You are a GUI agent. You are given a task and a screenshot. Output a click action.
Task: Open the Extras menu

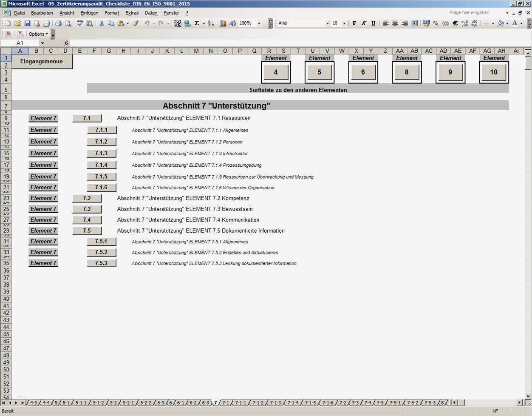tap(132, 13)
